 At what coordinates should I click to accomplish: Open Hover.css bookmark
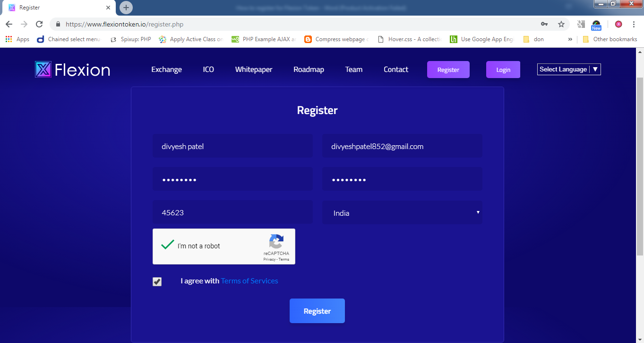coord(410,39)
